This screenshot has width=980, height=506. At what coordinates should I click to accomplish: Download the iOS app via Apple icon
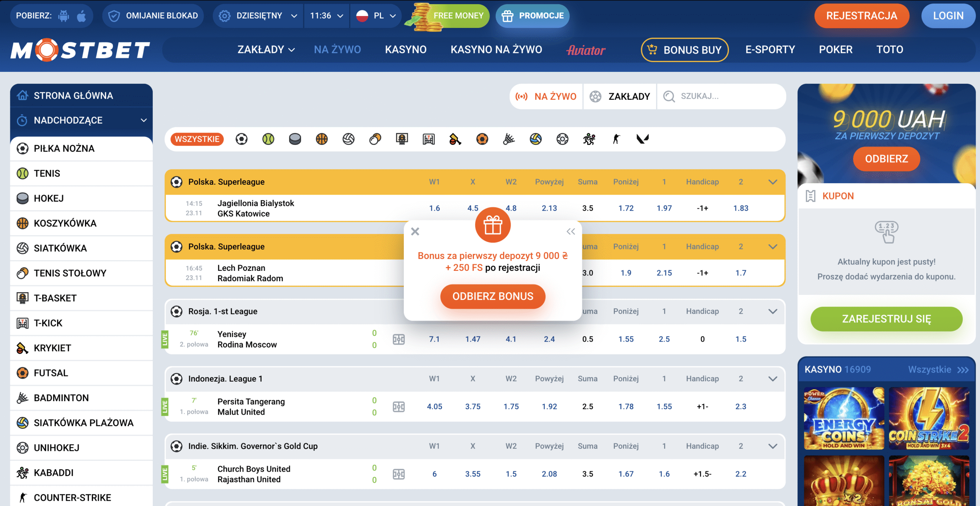(x=82, y=16)
